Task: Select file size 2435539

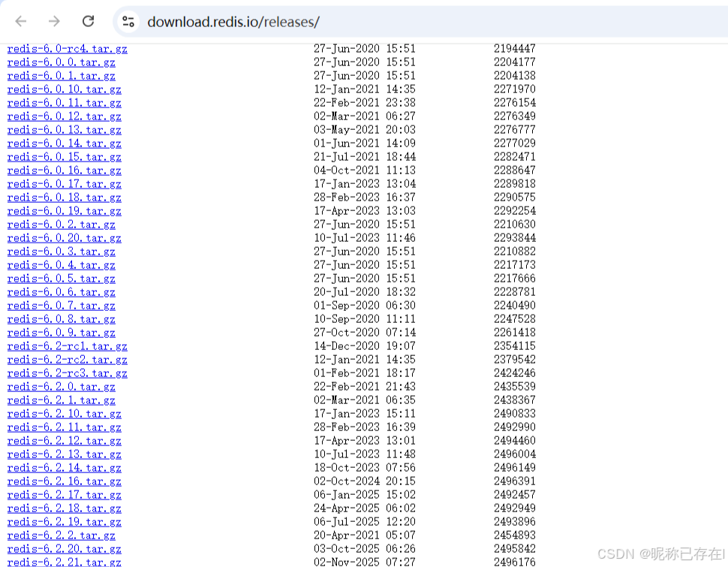Action: click(514, 386)
